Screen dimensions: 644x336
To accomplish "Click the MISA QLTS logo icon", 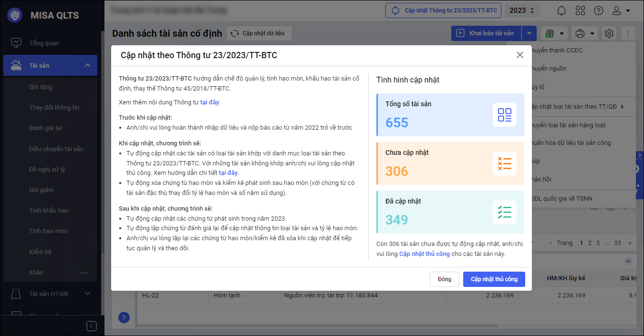I will (x=16, y=15).
